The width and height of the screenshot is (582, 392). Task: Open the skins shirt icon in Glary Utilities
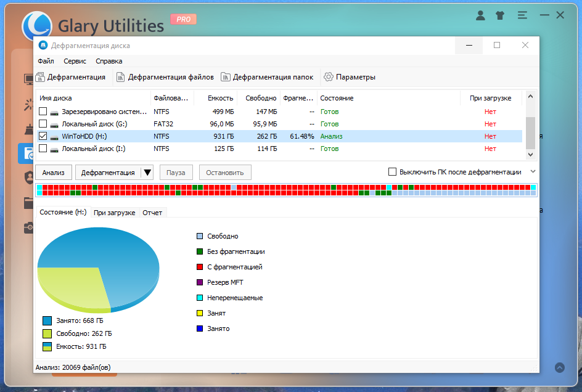(500, 15)
